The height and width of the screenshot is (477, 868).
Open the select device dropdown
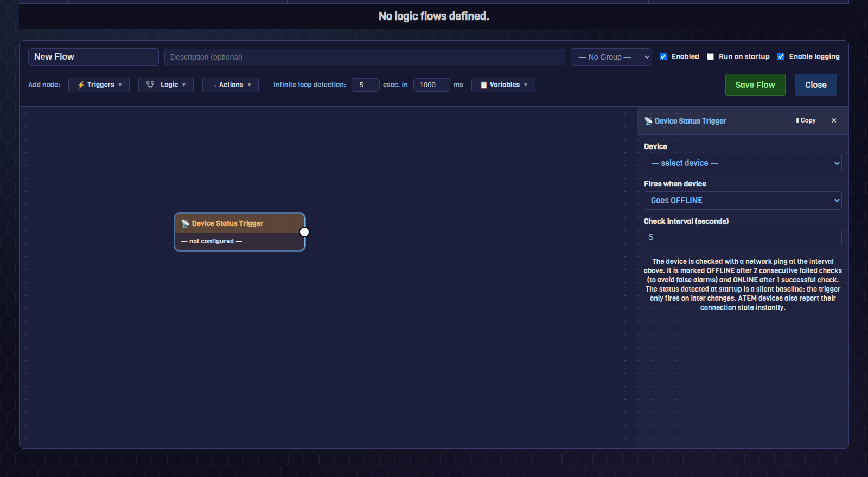743,163
